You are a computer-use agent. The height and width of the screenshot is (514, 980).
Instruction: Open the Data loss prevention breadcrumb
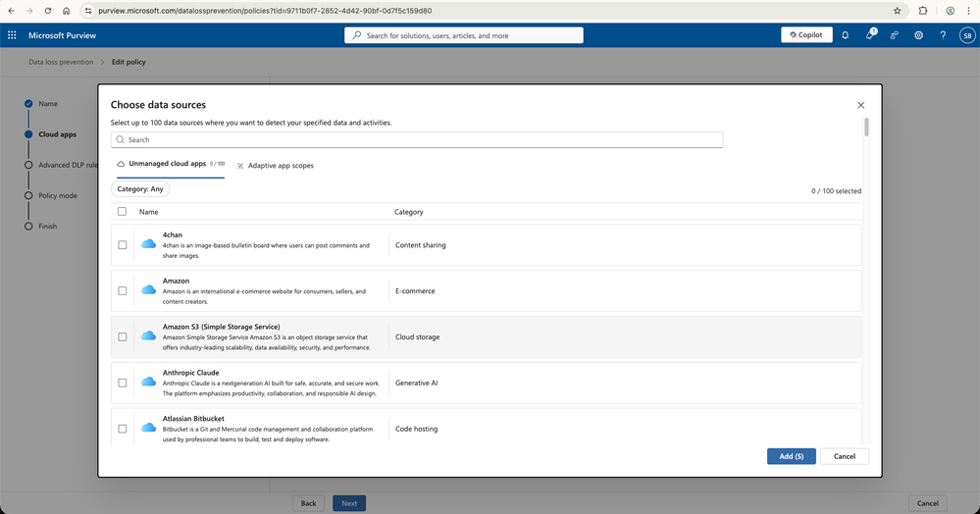(x=61, y=62)
